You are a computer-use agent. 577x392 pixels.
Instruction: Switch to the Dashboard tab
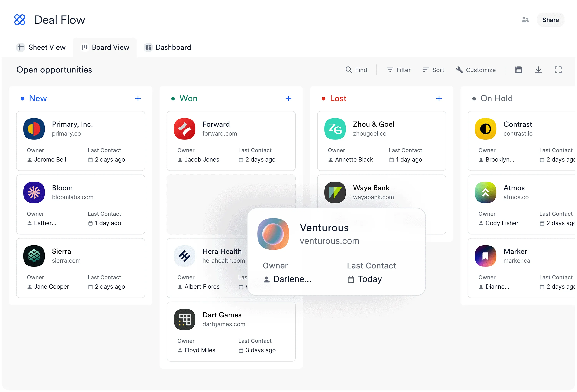[x=168, y=47]
